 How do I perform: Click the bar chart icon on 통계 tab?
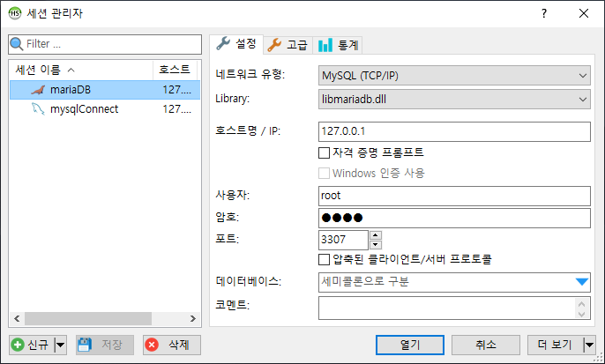(325, 45)
